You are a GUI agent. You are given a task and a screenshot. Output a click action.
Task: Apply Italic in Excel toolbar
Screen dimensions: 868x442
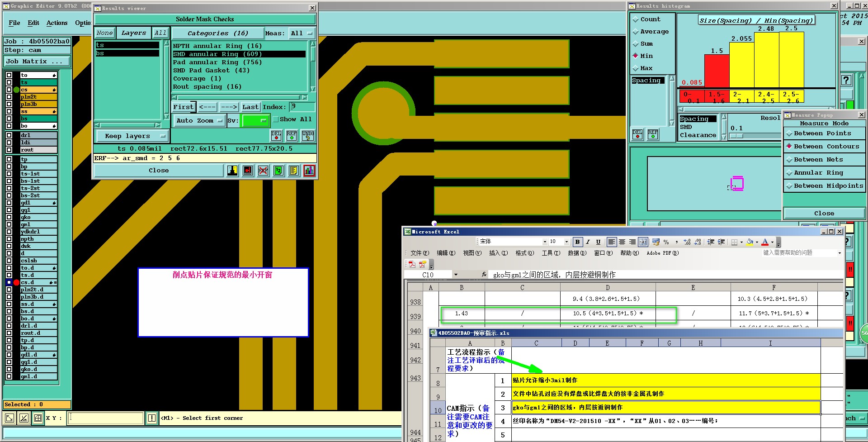588,242
